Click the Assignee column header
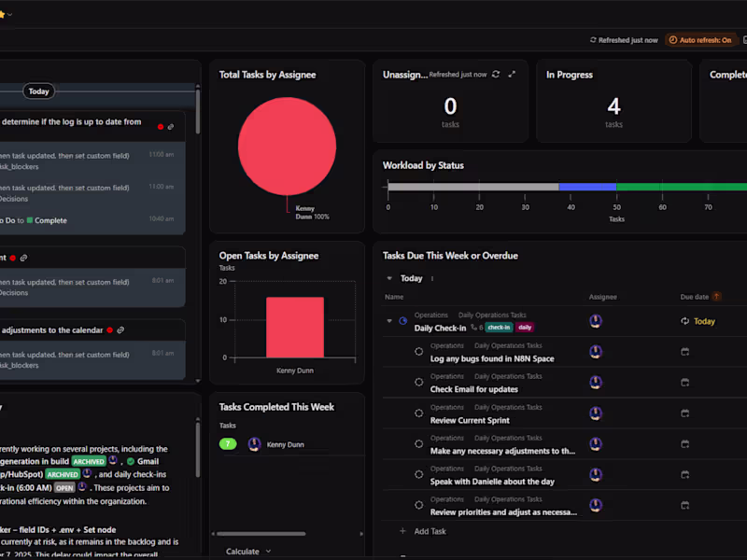 [602, 297]
